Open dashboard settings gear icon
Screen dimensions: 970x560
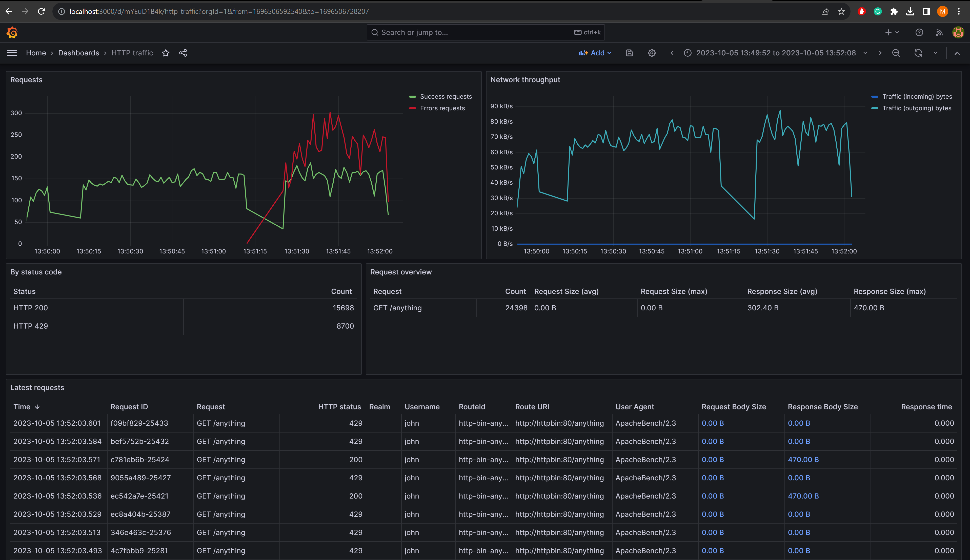pyautogui.click(x=652, y=53)
